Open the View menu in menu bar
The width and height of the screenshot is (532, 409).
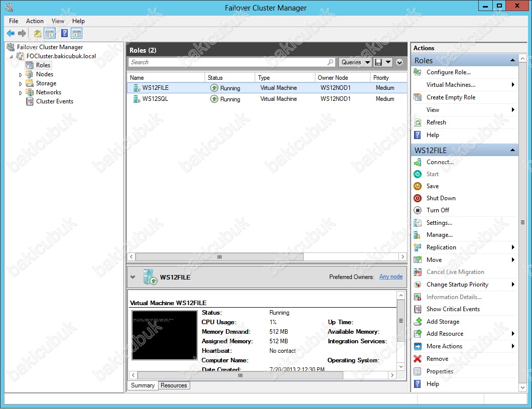(58, 21)
